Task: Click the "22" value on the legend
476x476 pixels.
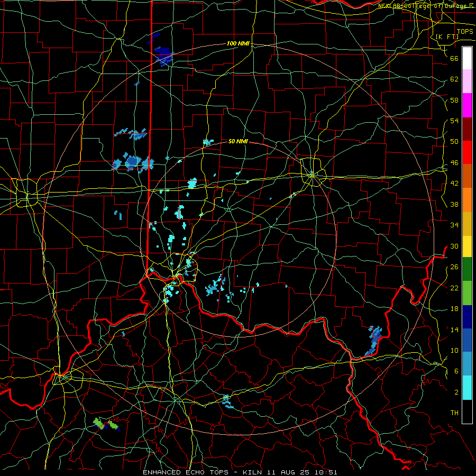Action: click(454, 288)
